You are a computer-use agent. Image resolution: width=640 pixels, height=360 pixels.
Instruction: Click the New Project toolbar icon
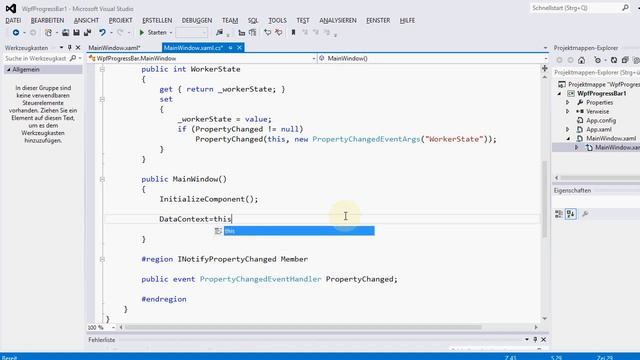(x=48, y=32)
